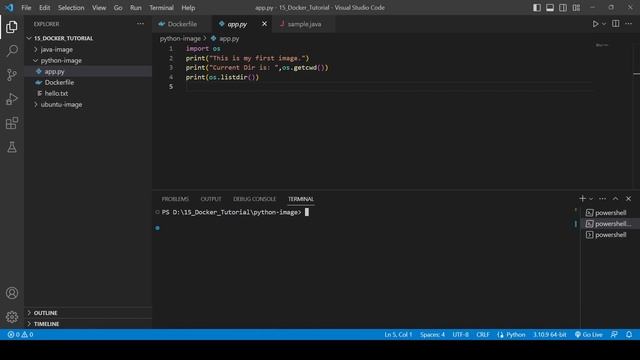The width and height of the screenshot is (640, 360).
Task: Switch to the PROBLEMS panel tab
Action: [175, 199]
